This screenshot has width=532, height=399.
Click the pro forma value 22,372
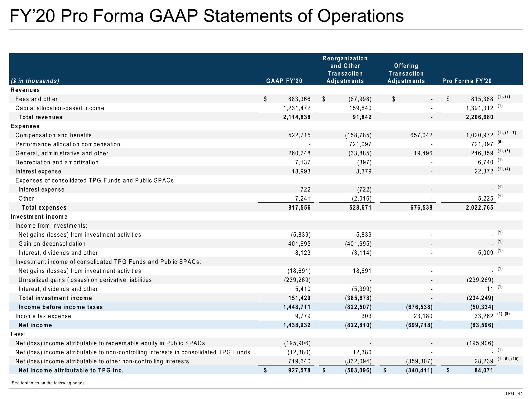[x=484, y=171]
